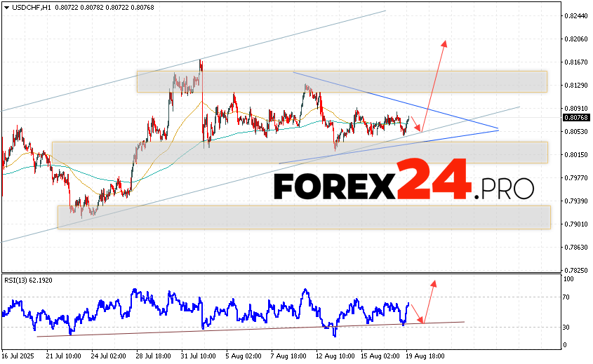This screenshot has width=593, height=364.
Task: Select the 21 Jul 10:00 time label
Action: click(x=64, y=356)
